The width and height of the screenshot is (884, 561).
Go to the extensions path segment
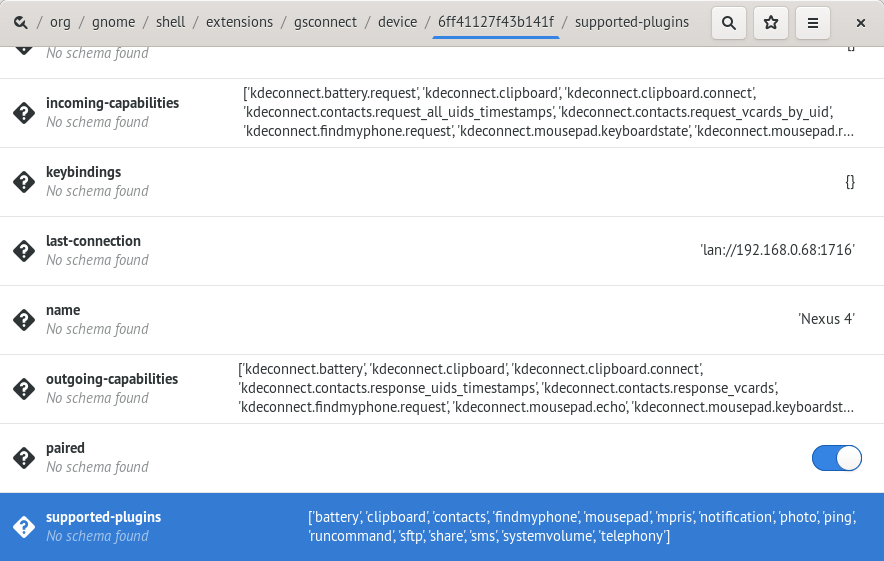[x=239, y=22]
